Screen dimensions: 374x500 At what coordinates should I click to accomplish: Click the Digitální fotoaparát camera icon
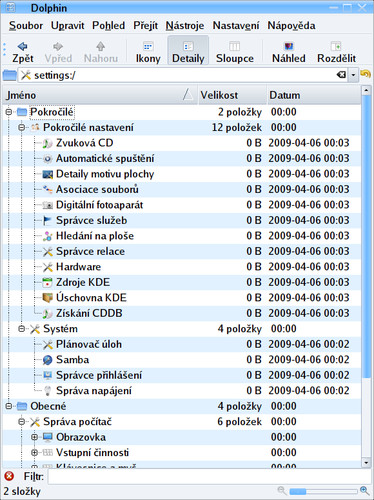(x=48, y=205)
